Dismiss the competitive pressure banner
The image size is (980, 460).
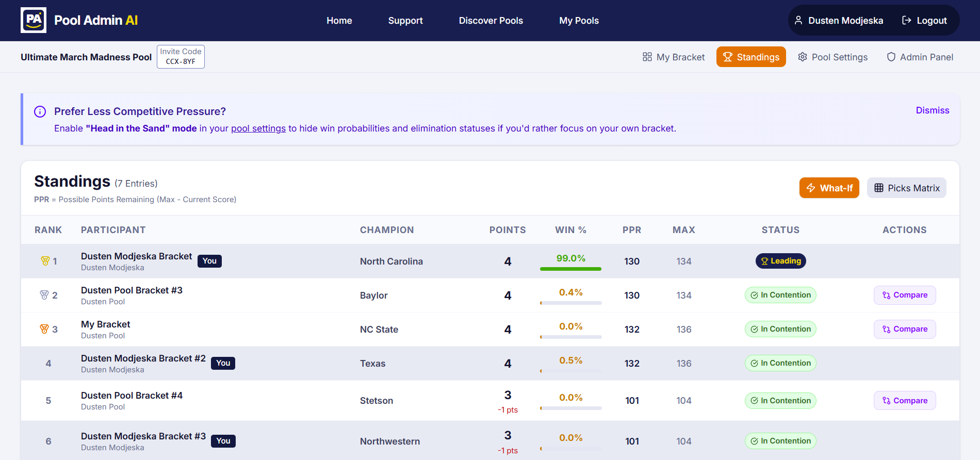pos(932,110)
